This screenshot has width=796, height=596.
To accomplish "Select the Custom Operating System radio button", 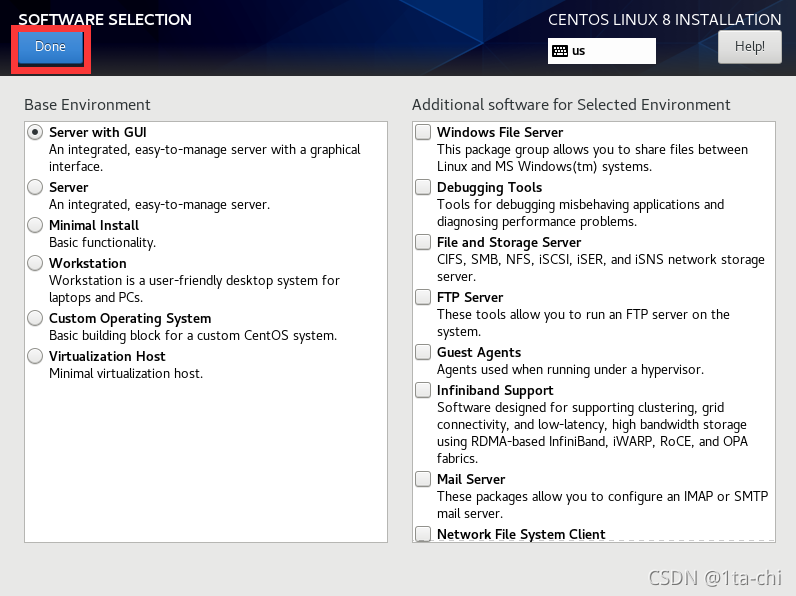I will click(35, 318).
